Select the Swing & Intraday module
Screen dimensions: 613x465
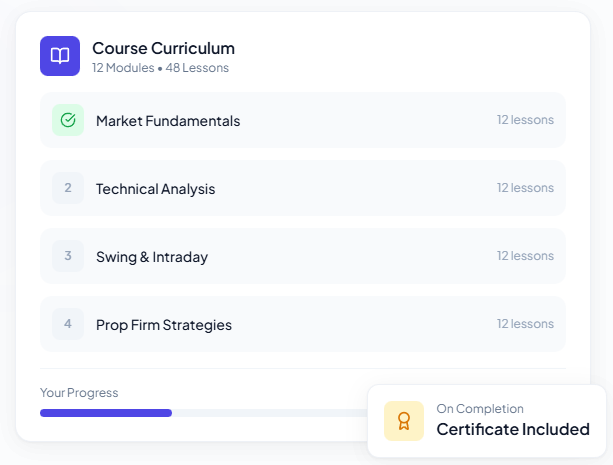pos(152,257)
